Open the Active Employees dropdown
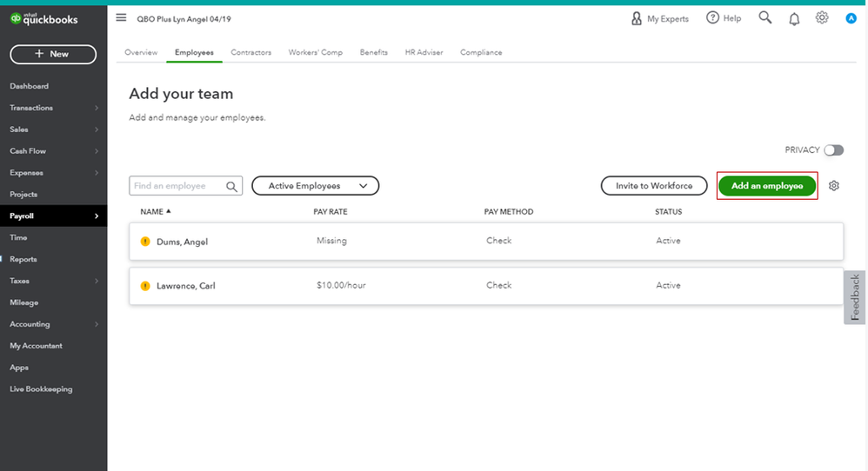 [x=316, y=186]
